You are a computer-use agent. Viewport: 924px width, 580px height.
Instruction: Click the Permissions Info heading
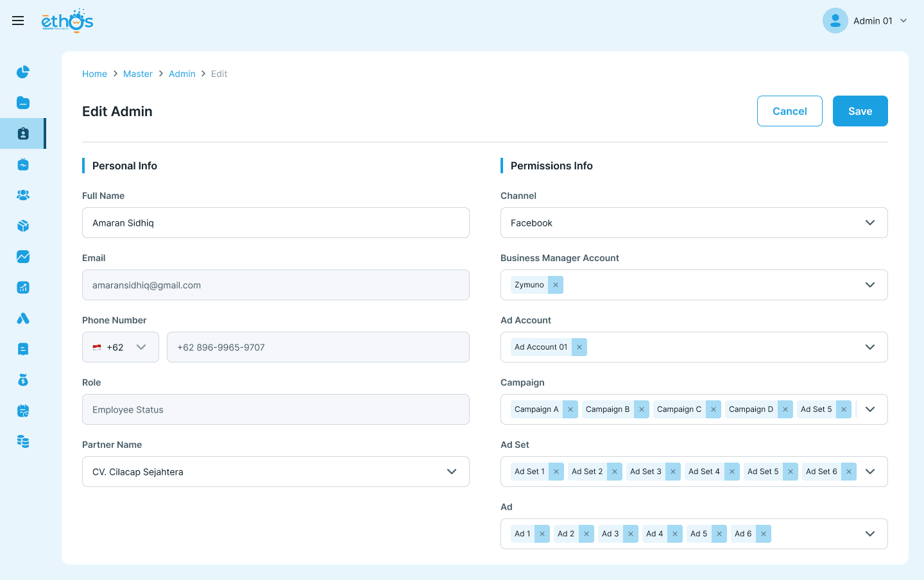coord(552,166)
